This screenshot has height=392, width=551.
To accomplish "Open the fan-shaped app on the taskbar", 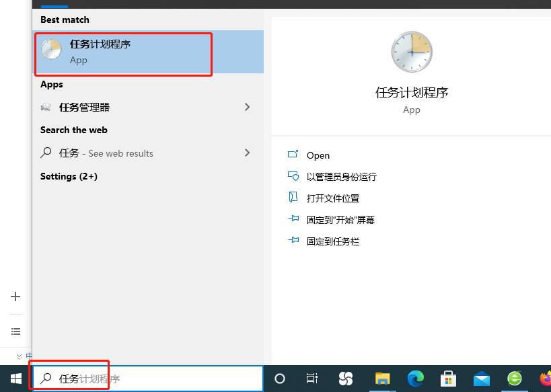I will (345, 379).
